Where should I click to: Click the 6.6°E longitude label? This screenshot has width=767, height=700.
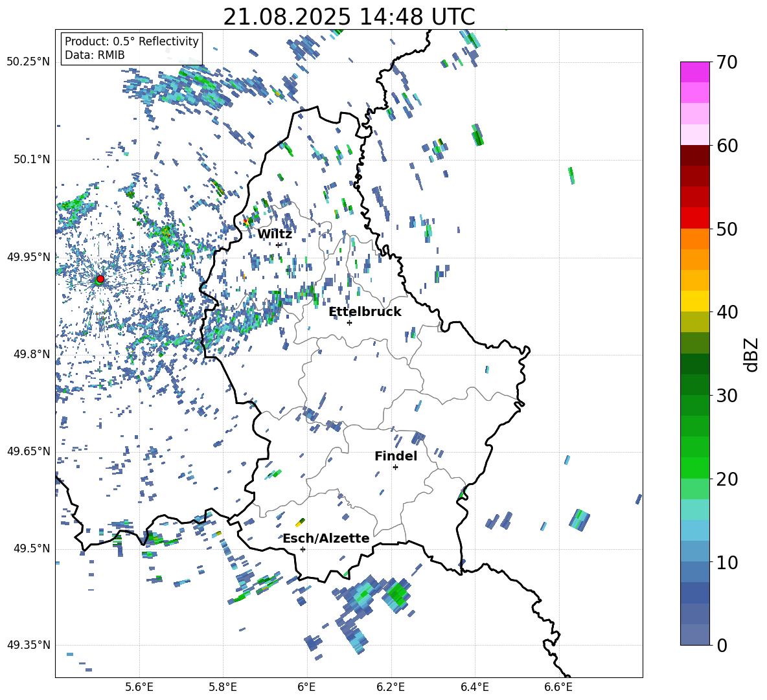(x=558, y=687)
